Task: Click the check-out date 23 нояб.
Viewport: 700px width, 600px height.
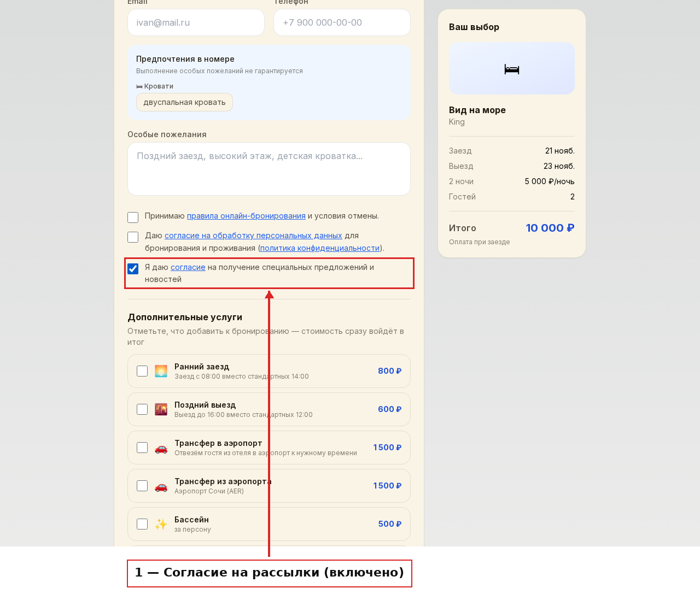Action: pyautogui.click(x=559, y=166)
